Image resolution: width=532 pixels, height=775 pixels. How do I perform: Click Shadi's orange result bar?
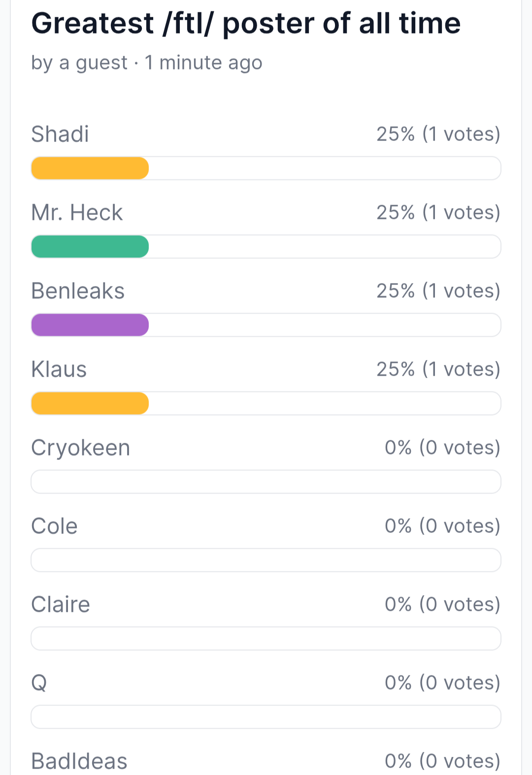pos(90,168)
